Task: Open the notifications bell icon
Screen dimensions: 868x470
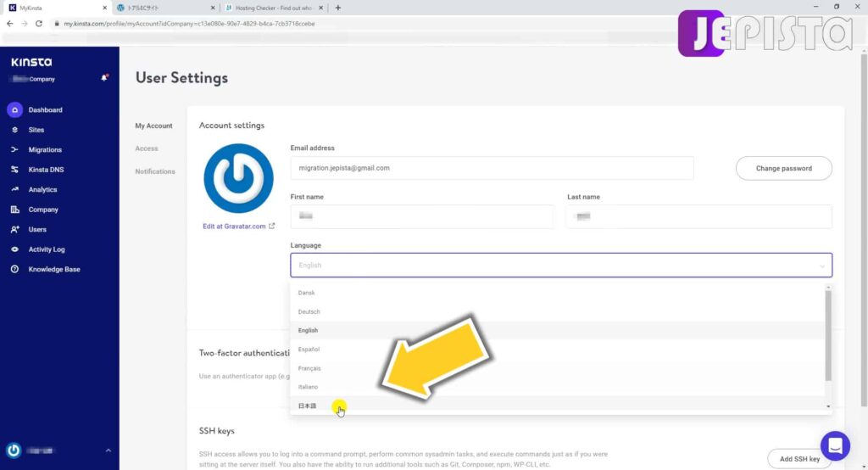Action: [x=104, y=78]
